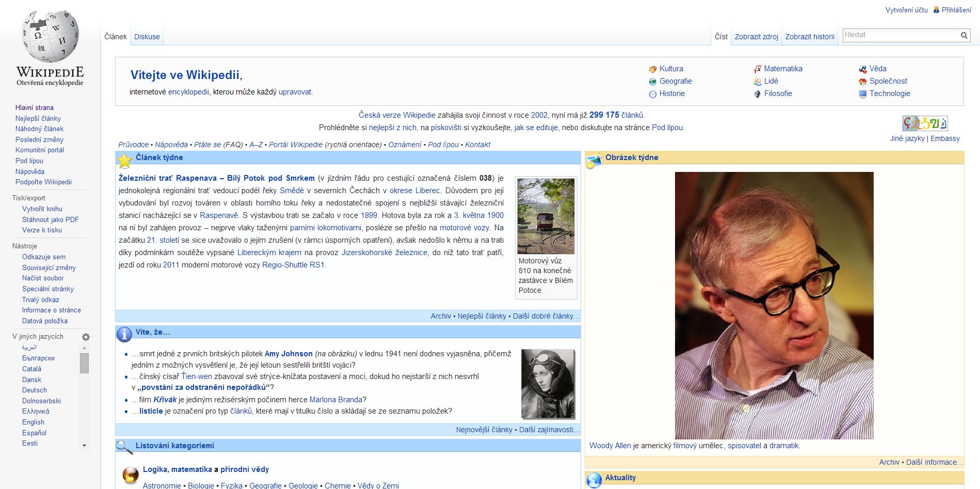
Task: Open Verze k tisku link
Action: click(x=42, y=230)
